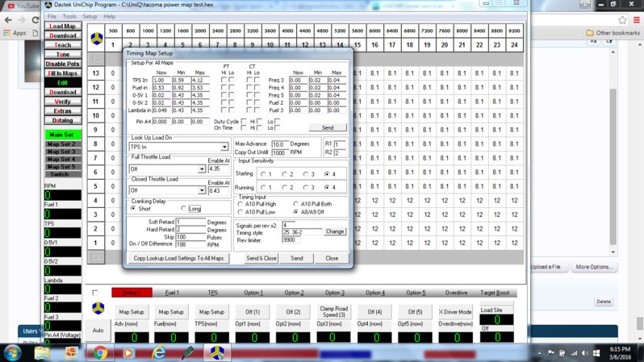Click the Dastek logo icon beside Map Setup

[98, 308]
